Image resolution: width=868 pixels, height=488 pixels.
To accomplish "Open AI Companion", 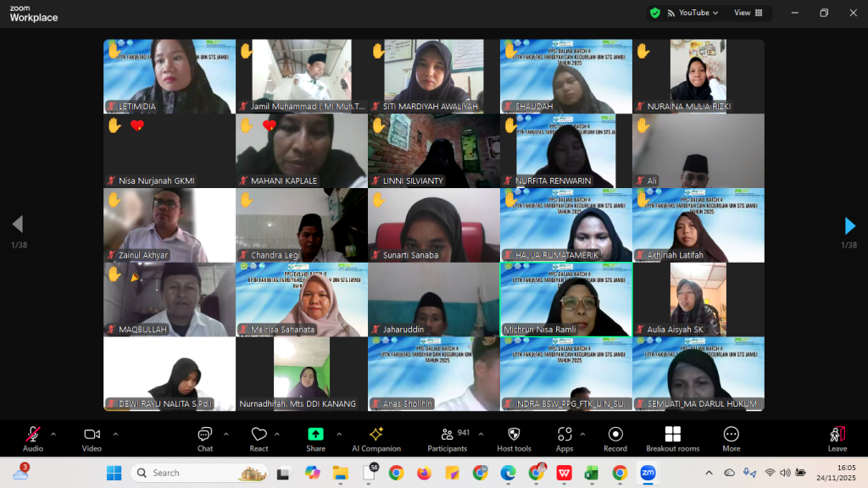I will [x=376, y=438].
